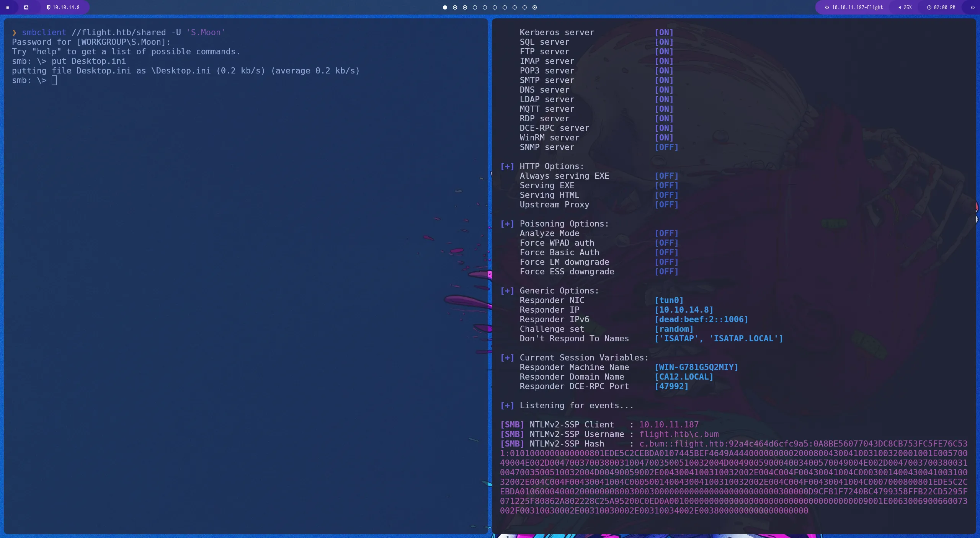The width and height of the screenshot is (980, 538).
Task: Switch to the sixth empty workspace dot
Action: 495,7
